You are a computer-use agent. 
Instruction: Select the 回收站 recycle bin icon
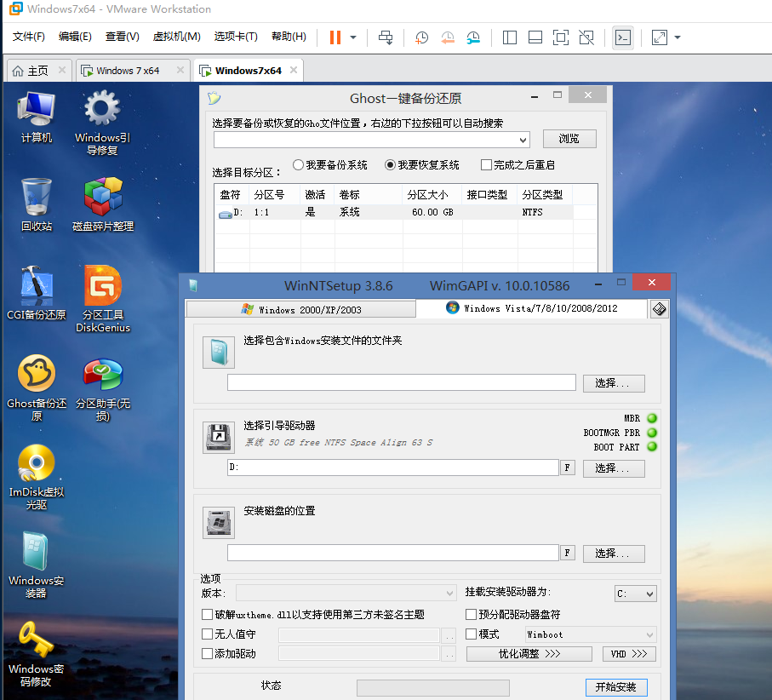point(37,205)
